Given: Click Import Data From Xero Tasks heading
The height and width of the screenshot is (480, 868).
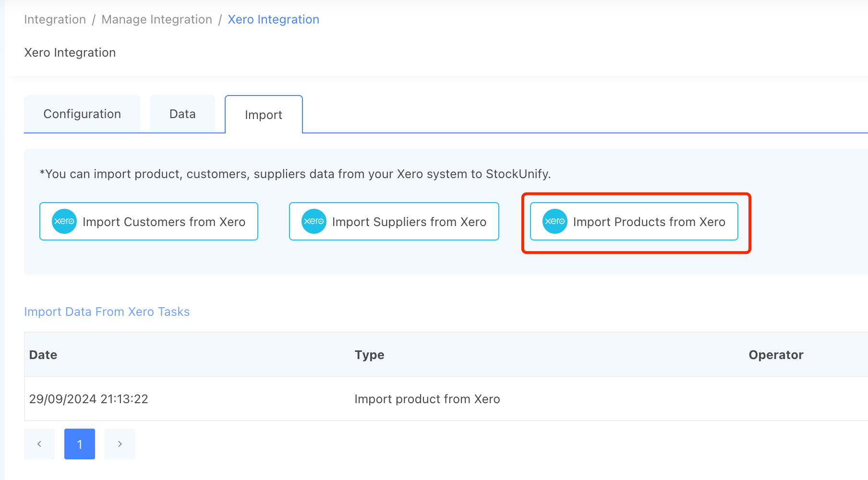Looking at the screenshot, I should [107, 312].
